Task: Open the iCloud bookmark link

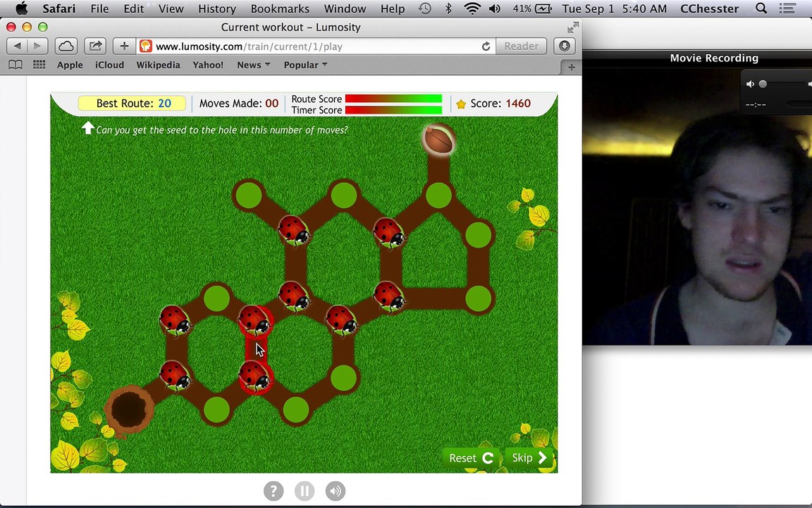Action: 109,65
